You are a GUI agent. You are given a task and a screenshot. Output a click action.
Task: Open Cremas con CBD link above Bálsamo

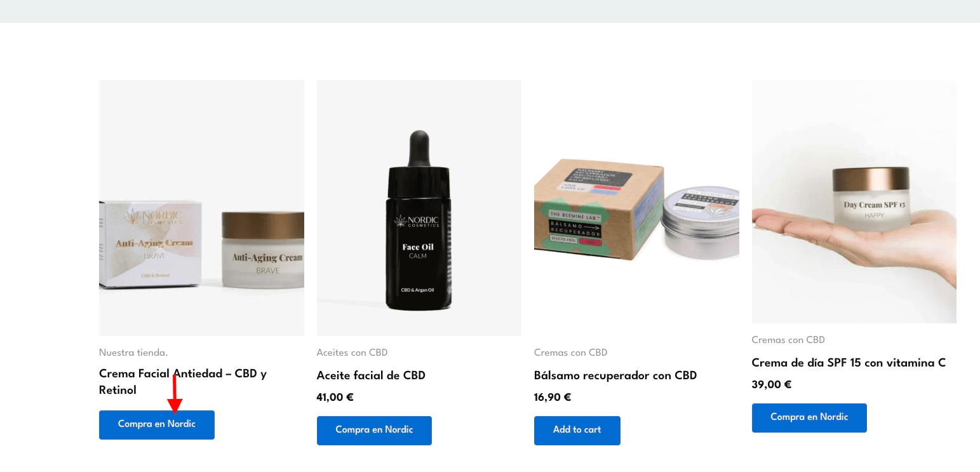click(571, 353)
